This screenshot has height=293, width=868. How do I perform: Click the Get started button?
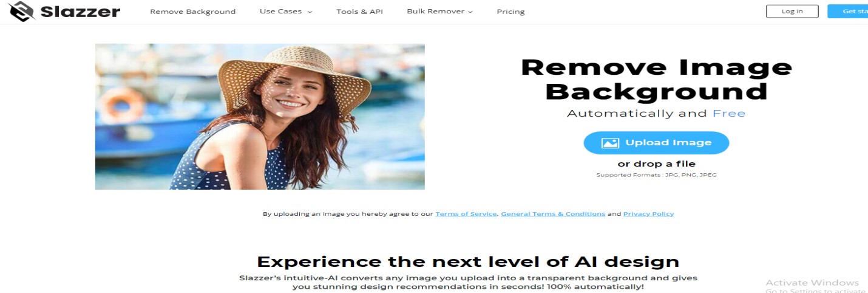pyautogui.click(x=848, y=11)
